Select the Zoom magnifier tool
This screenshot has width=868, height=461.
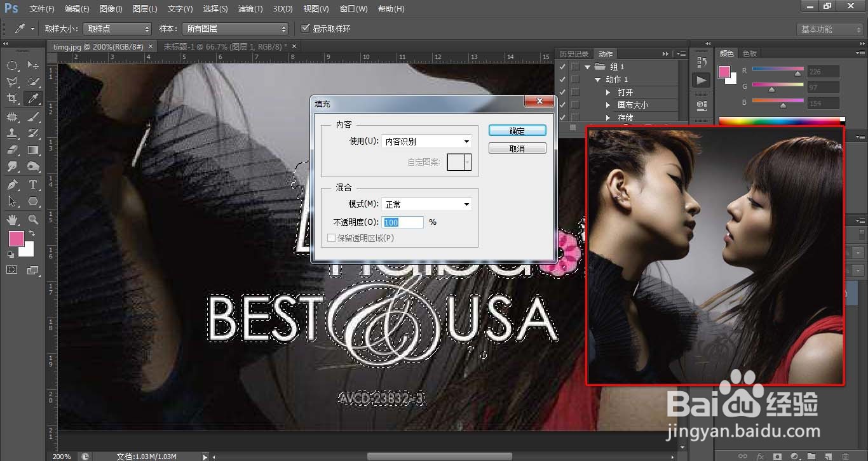click(33, 219)
